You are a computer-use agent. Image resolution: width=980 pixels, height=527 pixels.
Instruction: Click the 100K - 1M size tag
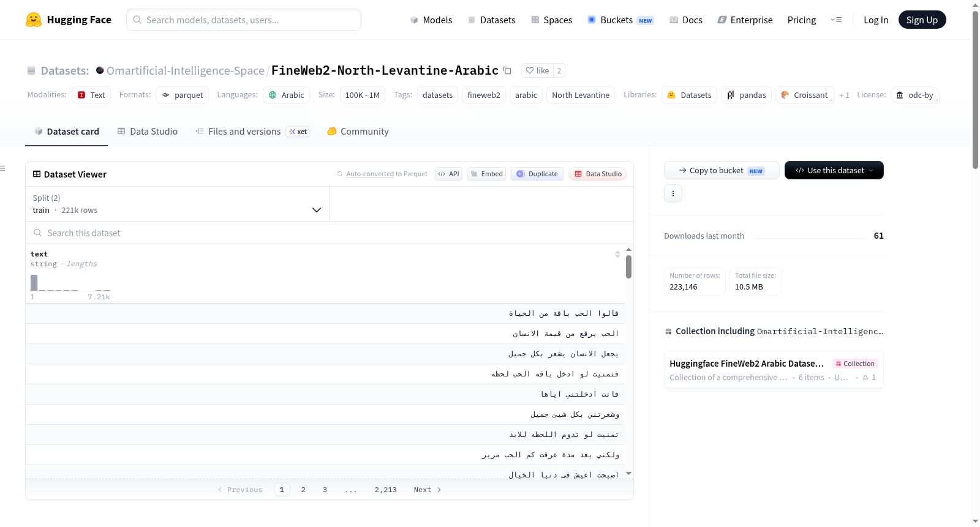coord(363,95)
